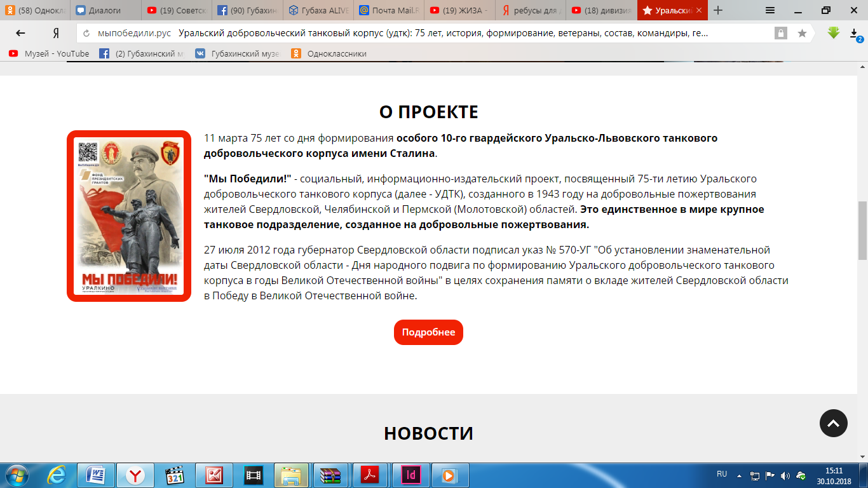Click the Action Center flag tray icon
The height and width of the screenshot is (488, 868).
(x=770, y=475)
